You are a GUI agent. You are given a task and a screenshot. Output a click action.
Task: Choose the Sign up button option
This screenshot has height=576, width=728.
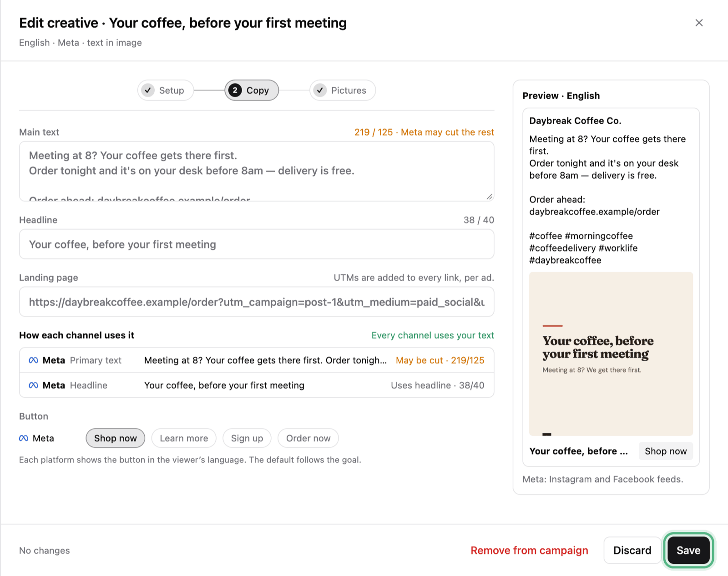(x=247, y=438)
